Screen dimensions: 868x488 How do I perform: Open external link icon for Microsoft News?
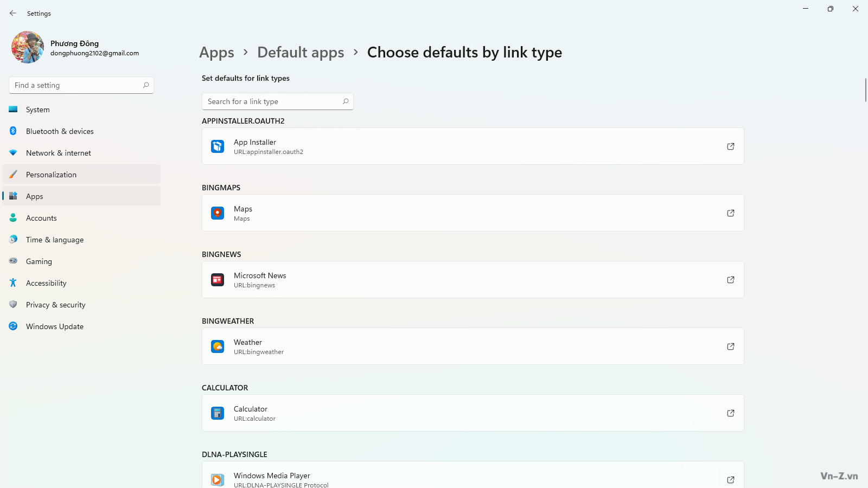point(731,280)
